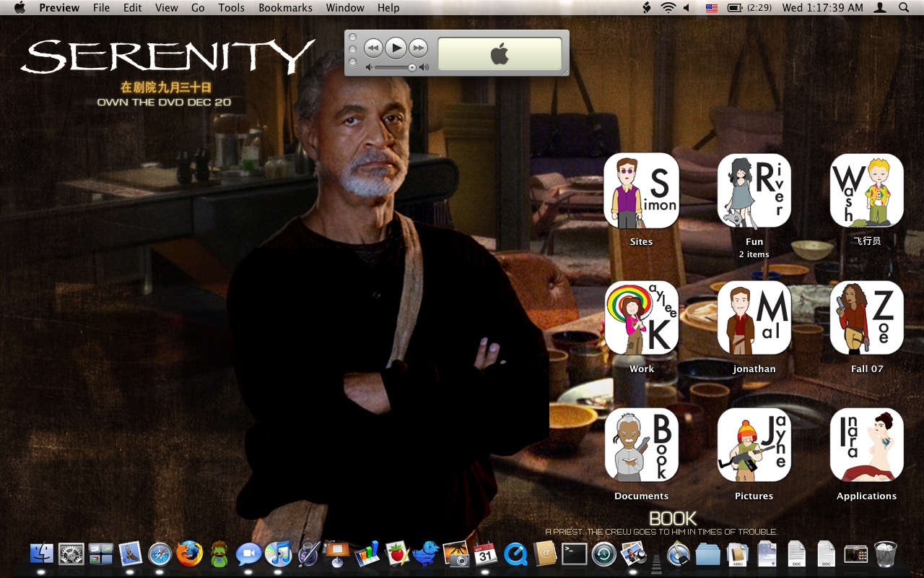This screenshot has height=578, width=924.
Task: Open blue bird Twitter client in dock
Action: point(426,554)
